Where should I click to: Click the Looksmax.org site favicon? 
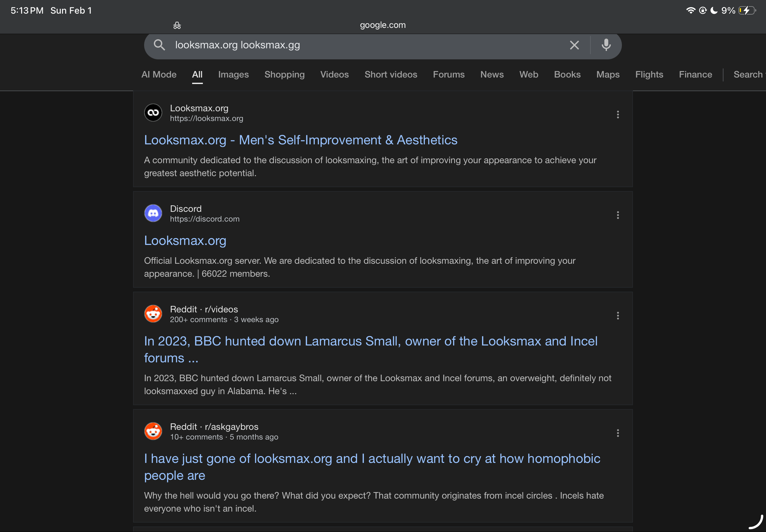tap(153, 113)
